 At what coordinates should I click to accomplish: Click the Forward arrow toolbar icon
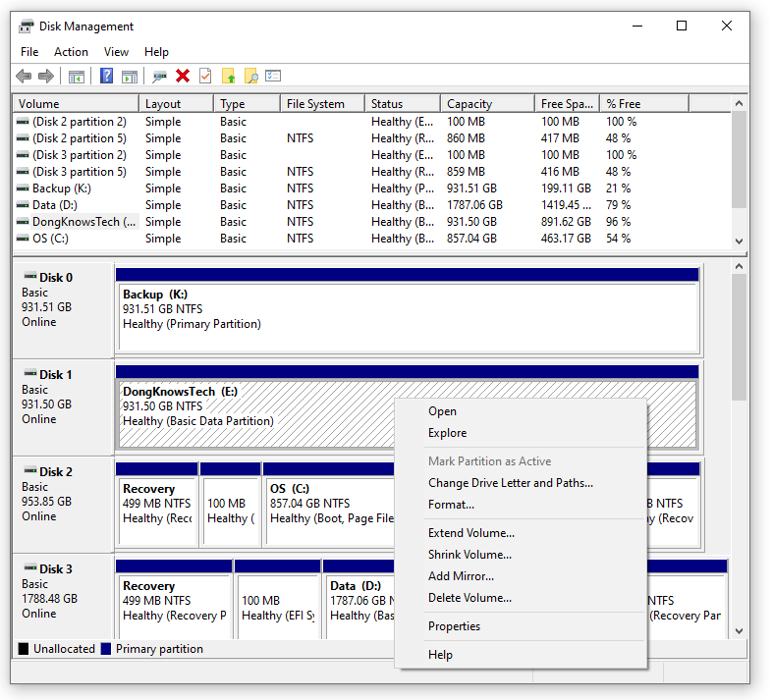pyautogui.click(x=46, y=77)
